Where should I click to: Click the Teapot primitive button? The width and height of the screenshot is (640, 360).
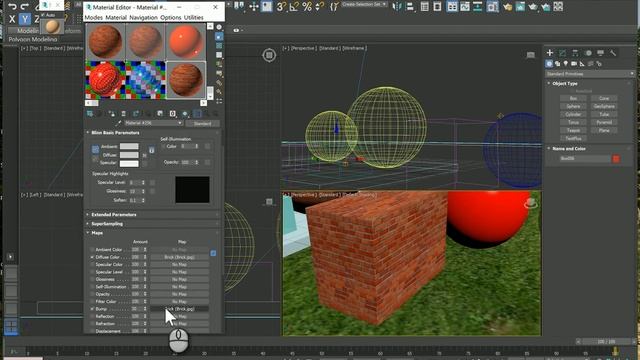[x=573, y=131]
